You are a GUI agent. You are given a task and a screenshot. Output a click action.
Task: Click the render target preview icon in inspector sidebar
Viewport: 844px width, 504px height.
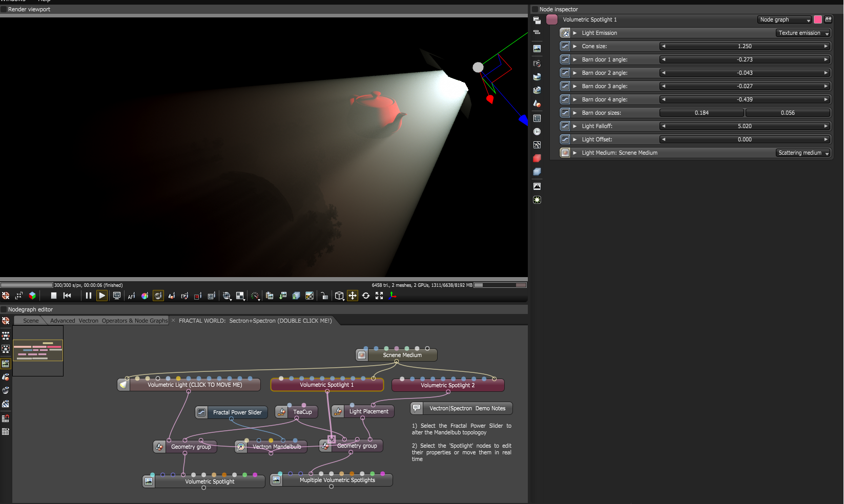pyautogui.click(x=537, y=49)
